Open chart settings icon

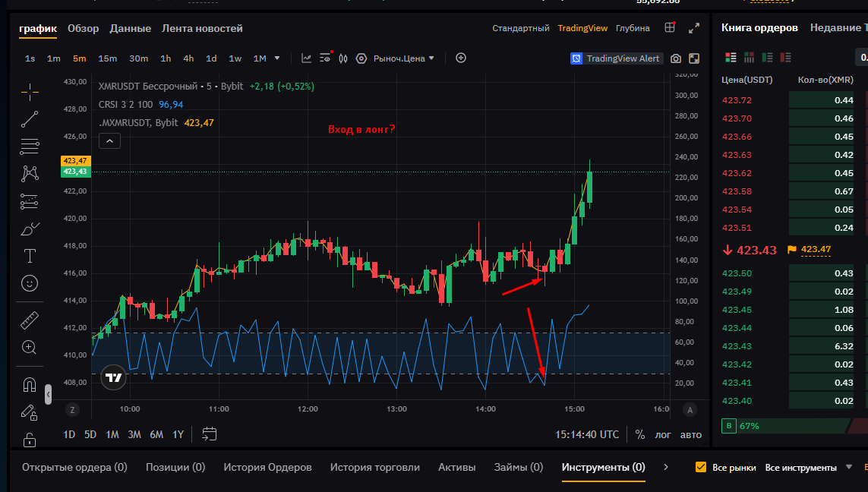pyautogui.click(x=361, y=58)
